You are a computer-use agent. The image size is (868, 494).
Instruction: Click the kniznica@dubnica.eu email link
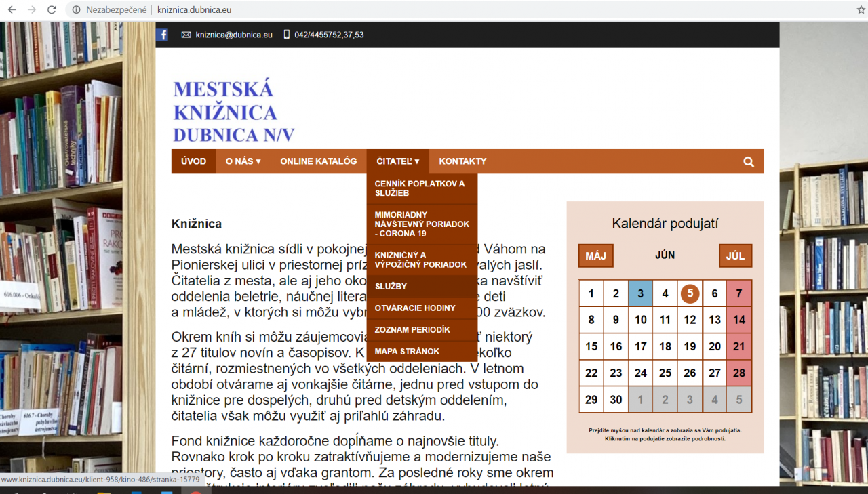coord(234,35)
